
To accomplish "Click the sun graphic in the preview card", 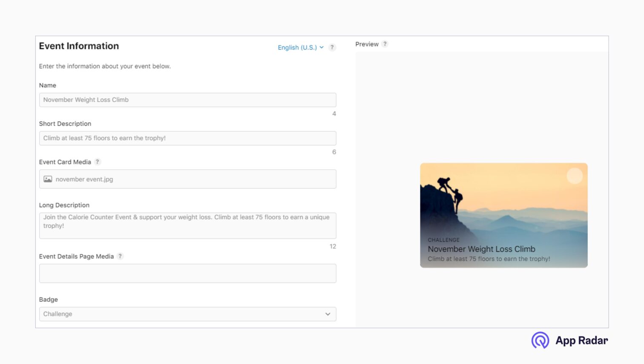I will coord(575,175).
